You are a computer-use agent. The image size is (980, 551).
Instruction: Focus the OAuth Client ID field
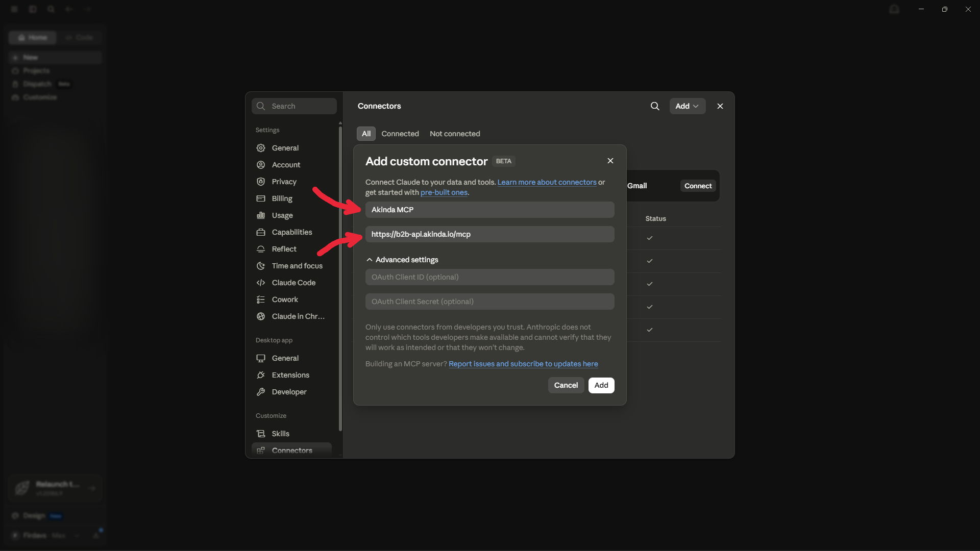(490, 277)
